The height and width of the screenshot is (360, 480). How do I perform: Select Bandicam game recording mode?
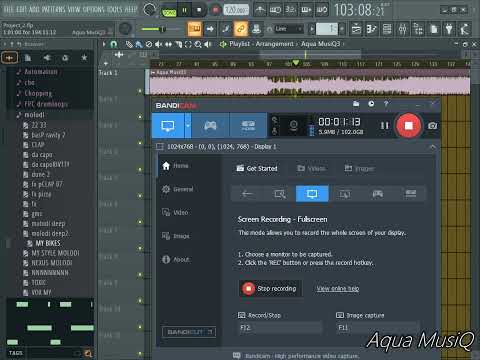pyautogui.click(x=210, y=126)
